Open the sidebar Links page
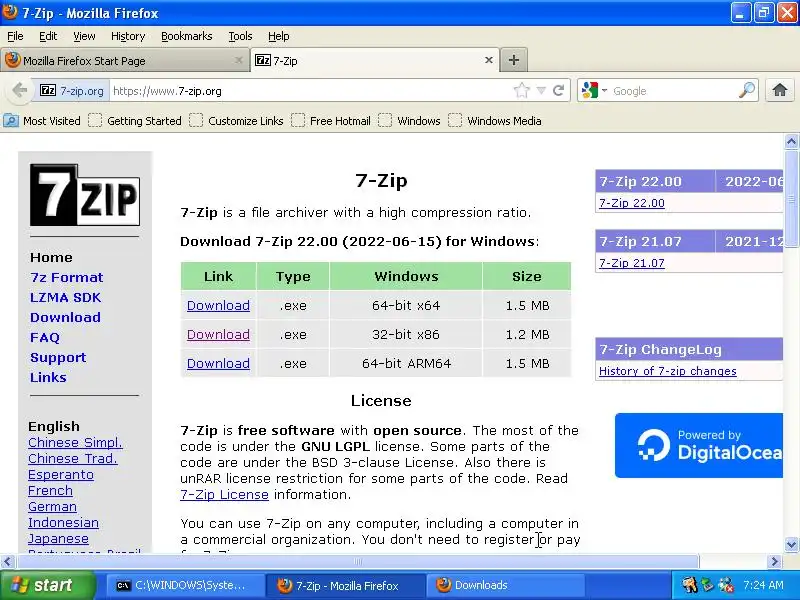 pos(48,378)
